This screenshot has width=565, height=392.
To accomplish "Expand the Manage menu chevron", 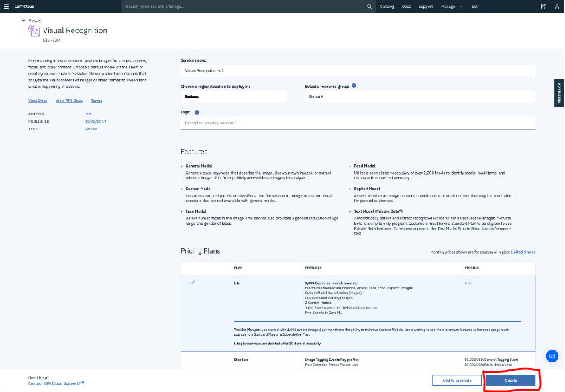I will click(x=461, y=7).
